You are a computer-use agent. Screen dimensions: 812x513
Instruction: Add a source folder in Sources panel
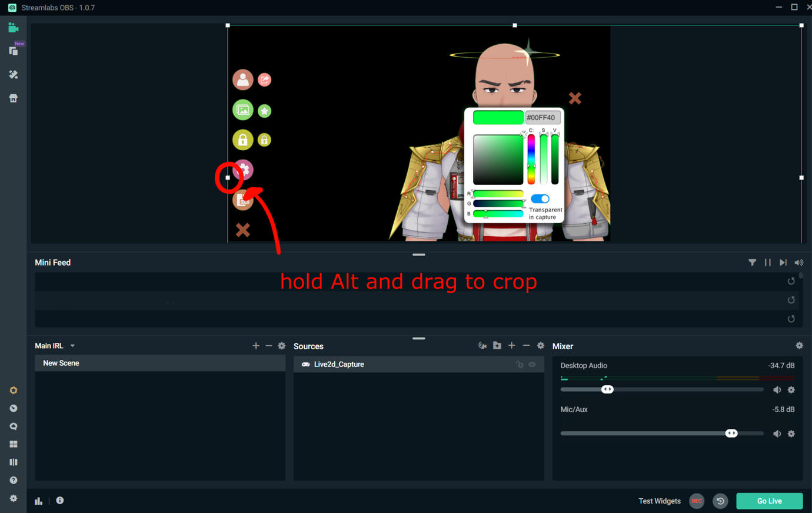(x=497, y=346)
